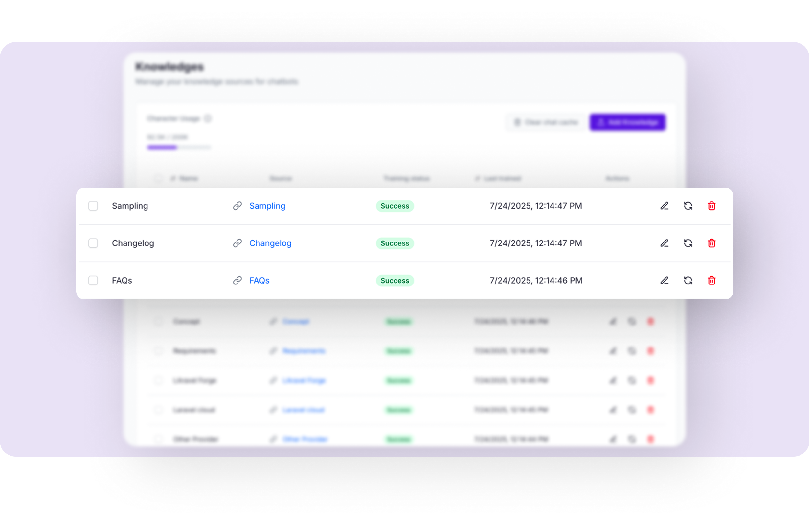Viewport: 812px width, 525px height.
Task: Edit the FAQs knowledge entry
Action: tap(664, 280)
